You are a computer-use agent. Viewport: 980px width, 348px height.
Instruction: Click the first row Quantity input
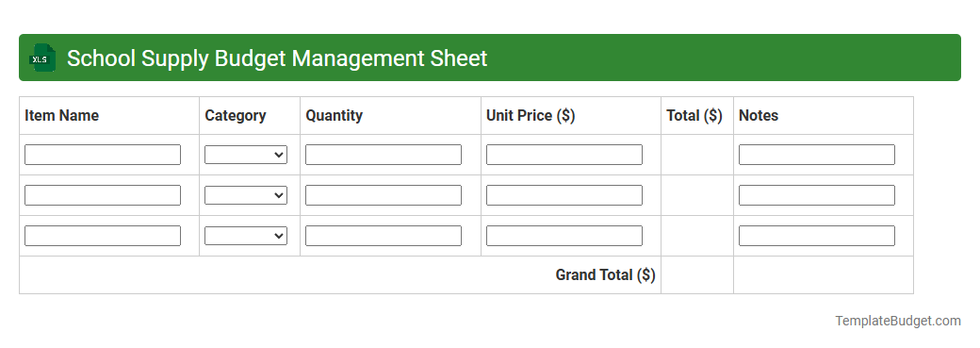pos(384,155)
